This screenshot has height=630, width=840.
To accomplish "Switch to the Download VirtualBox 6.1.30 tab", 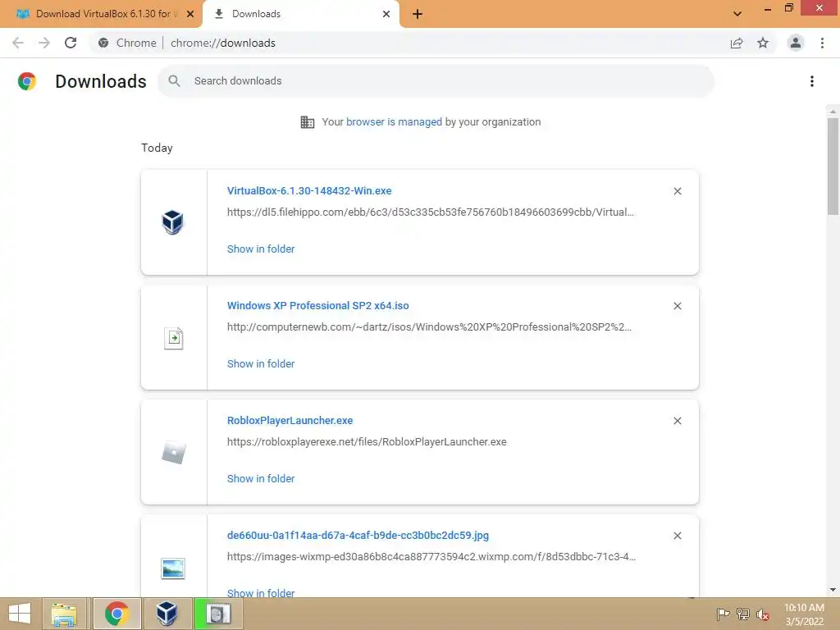I will pos(101,14).
